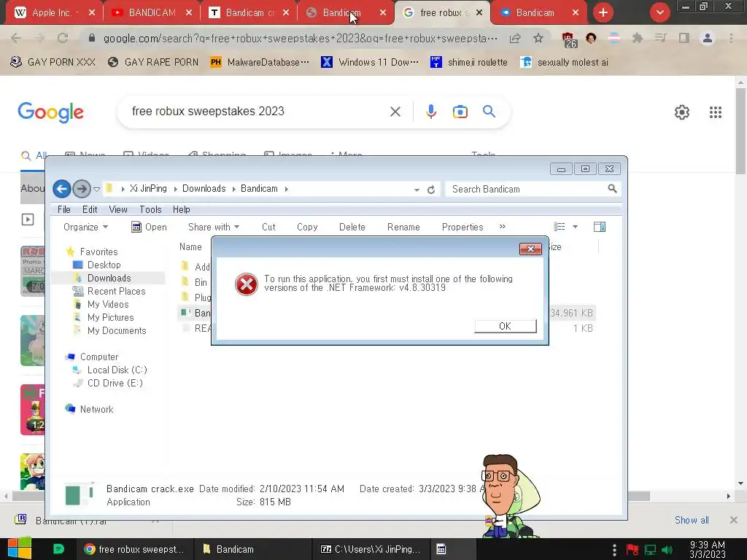Open the Help menu in Explorer
The height and width of the screenshot is (560, 747).
pyautogui.click(x=181, y=209)
